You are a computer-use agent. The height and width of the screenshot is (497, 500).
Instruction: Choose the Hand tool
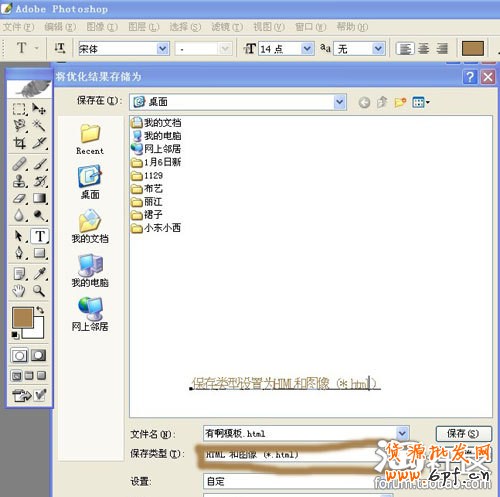click(19, 291)
